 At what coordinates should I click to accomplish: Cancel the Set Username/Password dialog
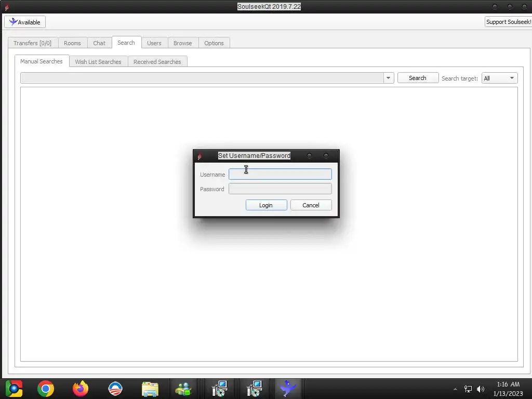tap(311, 205)
